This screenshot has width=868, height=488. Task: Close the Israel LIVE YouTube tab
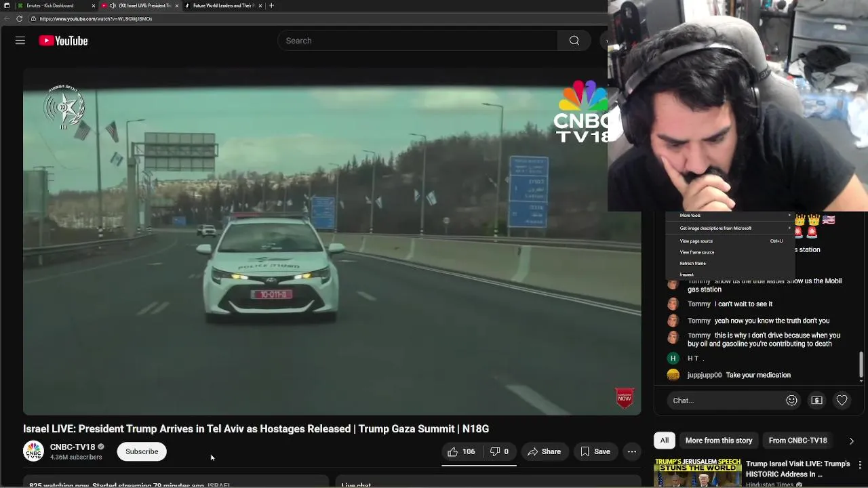[177, 5]
